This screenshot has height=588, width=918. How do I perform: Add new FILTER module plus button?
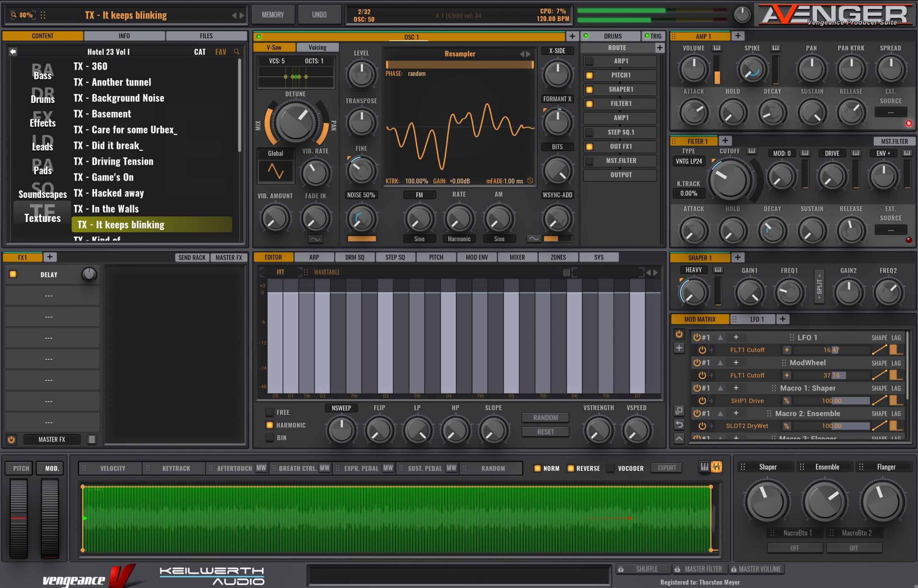[x=725, y=140]
